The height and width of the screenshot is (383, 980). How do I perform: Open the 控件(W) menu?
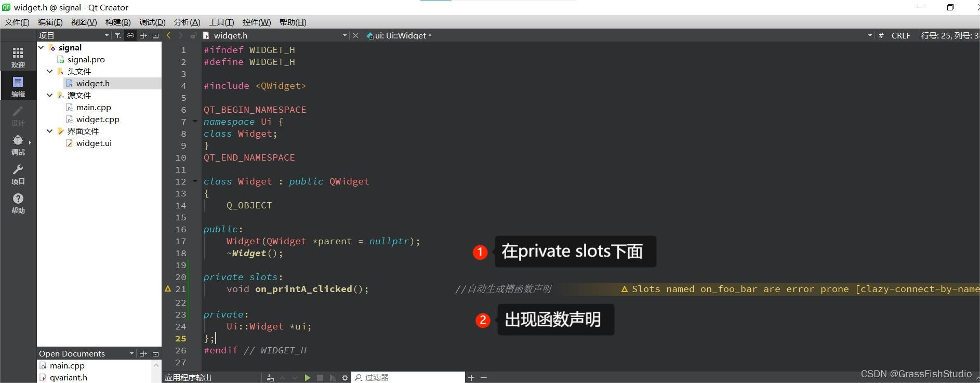257,22
